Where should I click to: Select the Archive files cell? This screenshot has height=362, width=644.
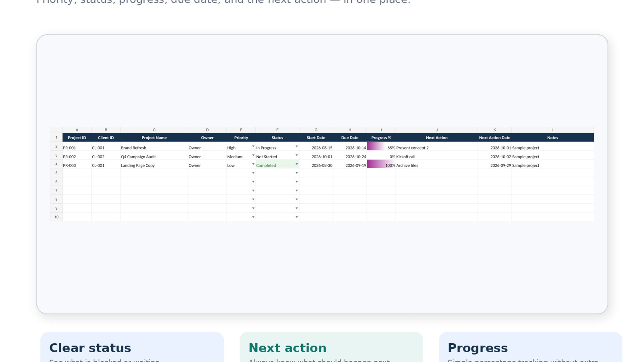pyautogui.click(x=437, y=164)
